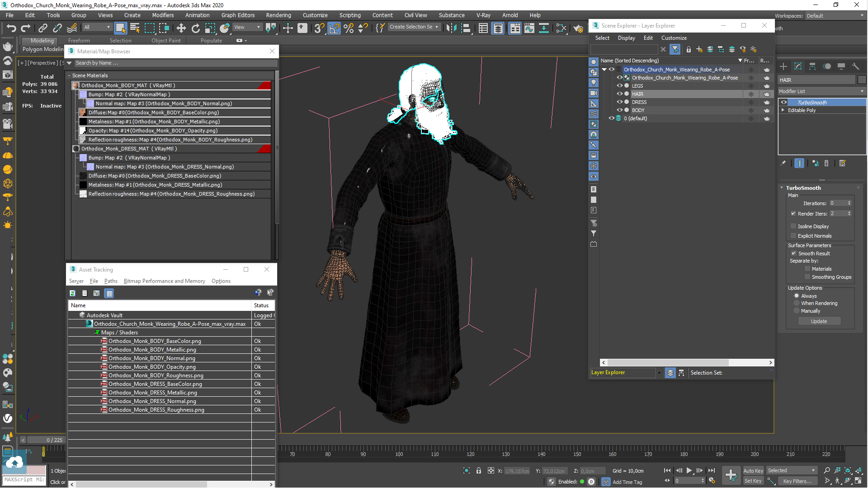Open the Render Setup teapot icon
This screenshot has width=868, height=488.
click(x=579, y=28)
